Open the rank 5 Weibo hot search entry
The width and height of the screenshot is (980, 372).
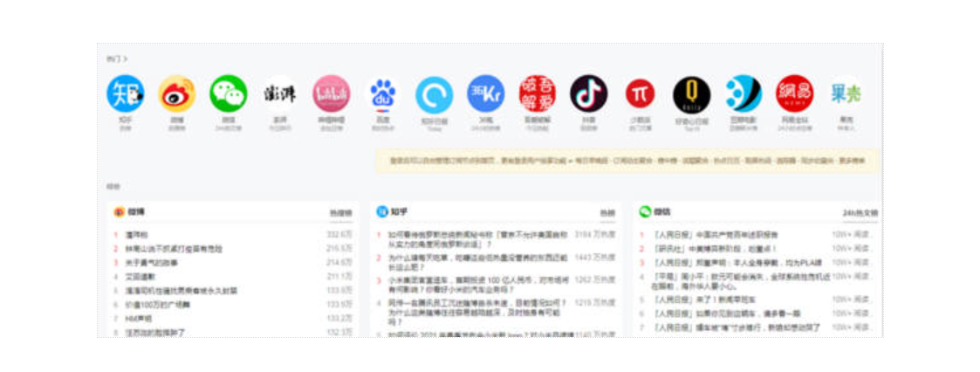[182, 291]
